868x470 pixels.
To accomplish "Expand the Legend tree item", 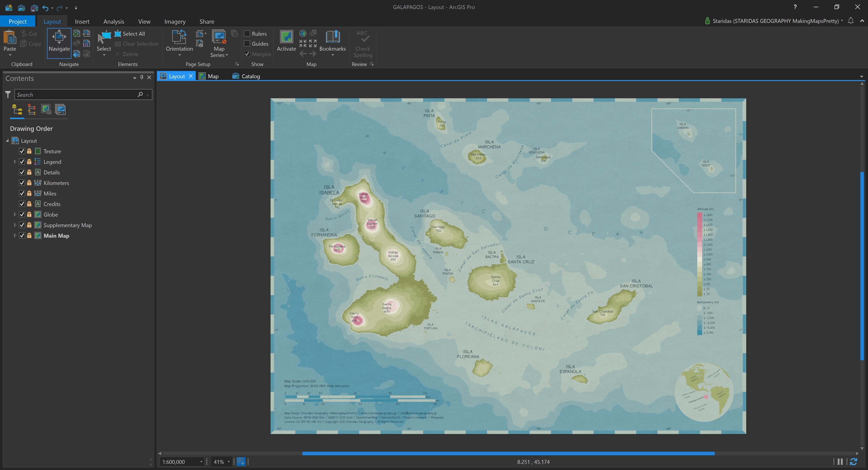I will (15, 162).
